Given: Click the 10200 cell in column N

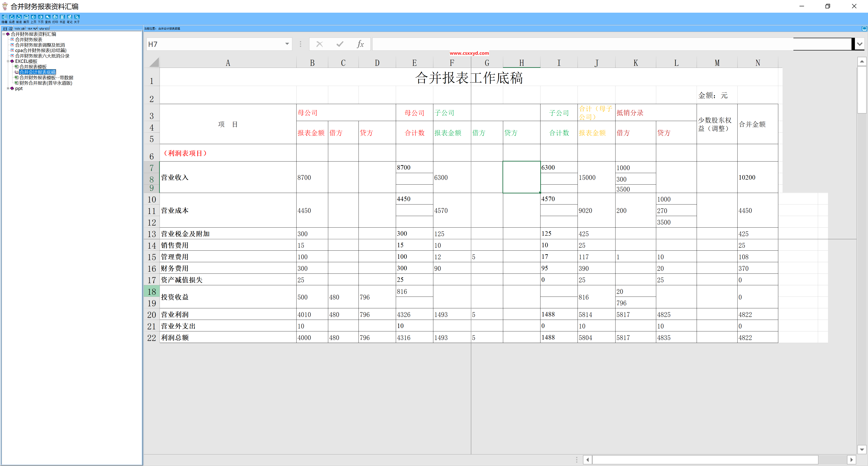Looking at the screenshot, I should tap(757, 177).
